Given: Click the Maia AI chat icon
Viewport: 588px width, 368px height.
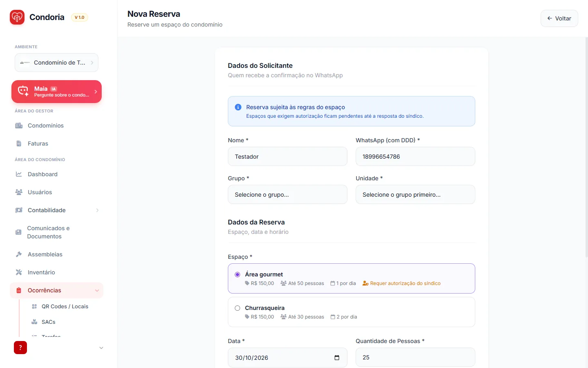Looking at the screenshot, I should pyautogui.click(x=23, y=91).
